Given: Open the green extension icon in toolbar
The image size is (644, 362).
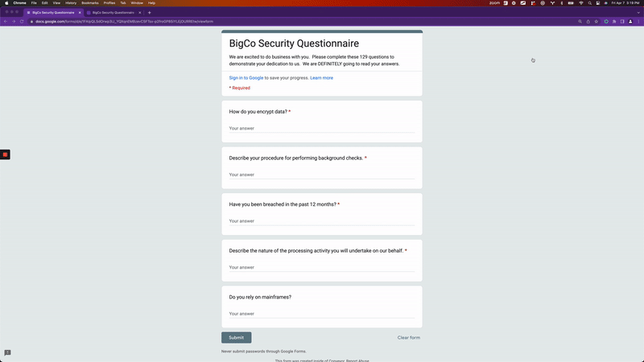Looking at the screenshot, I should point(606,22).
